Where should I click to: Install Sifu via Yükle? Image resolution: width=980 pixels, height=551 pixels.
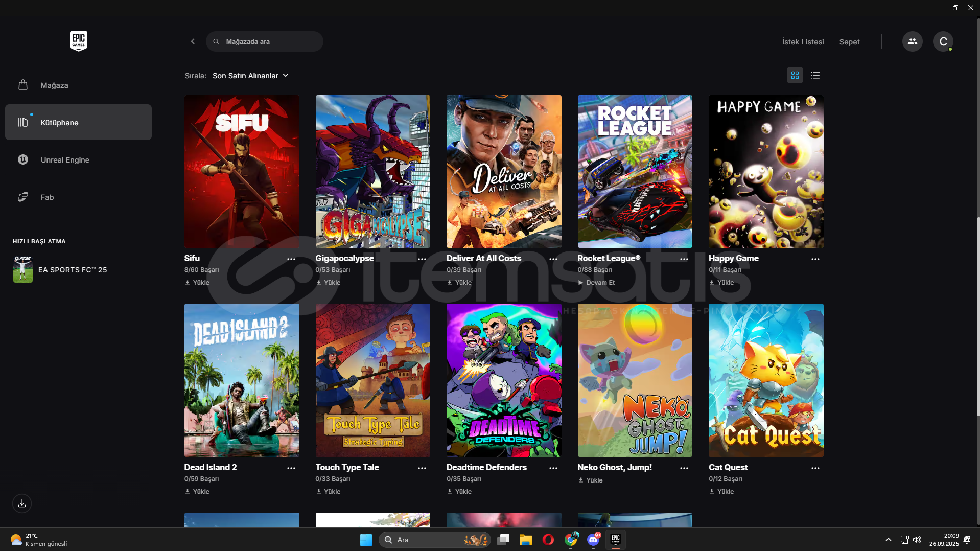click(197, 283)
